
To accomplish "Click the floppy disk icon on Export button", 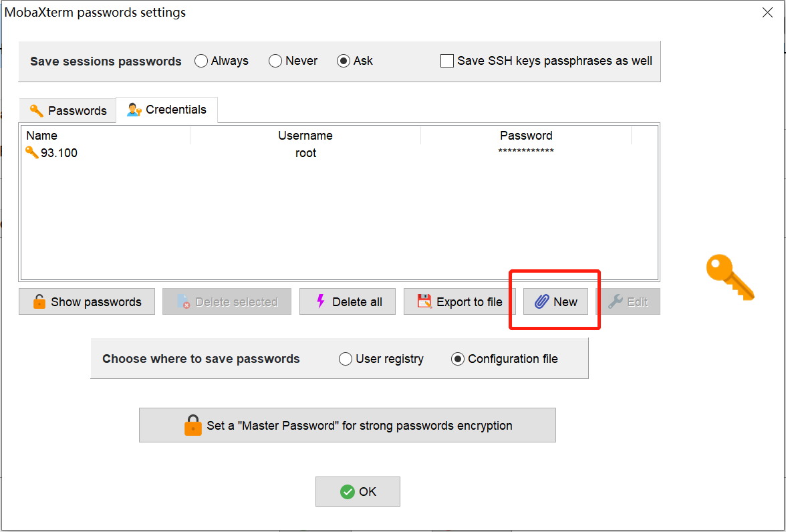I will [x=424, y=301].
